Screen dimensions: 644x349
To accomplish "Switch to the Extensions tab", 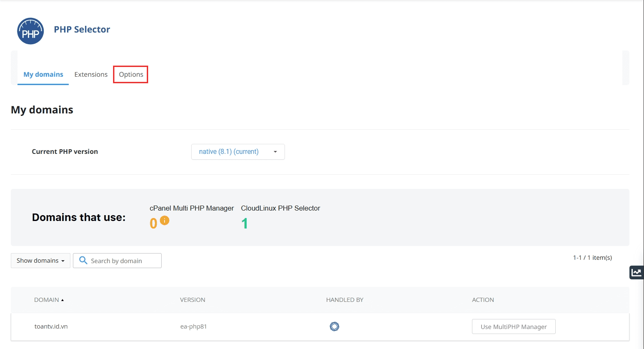I will tap(91, 74).
